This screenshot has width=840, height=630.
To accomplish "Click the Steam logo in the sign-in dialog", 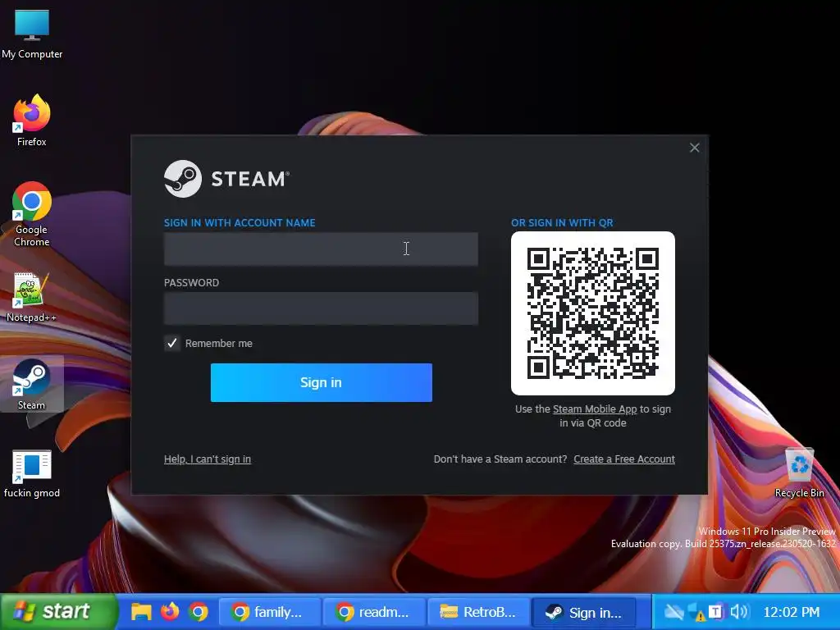I will click(x=226, y=179).
